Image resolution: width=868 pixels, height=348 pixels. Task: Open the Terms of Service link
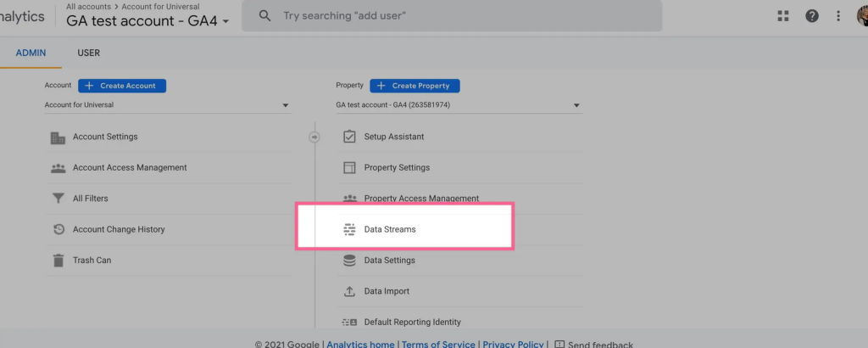438,345
